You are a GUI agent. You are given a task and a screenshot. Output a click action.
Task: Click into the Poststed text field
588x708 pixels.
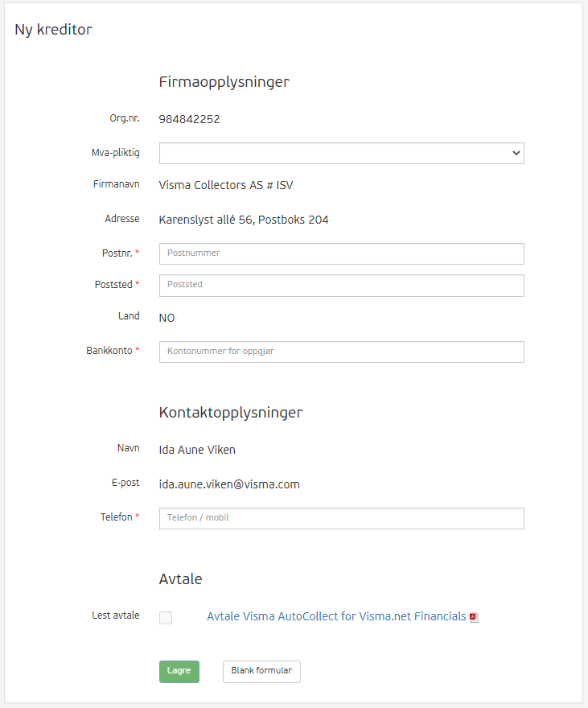(342, 286)
